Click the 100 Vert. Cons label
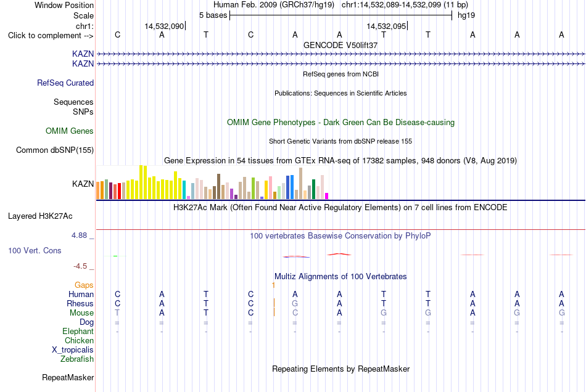Image resolution: width=586 pixels, height=392 pixels. [35, 250]
